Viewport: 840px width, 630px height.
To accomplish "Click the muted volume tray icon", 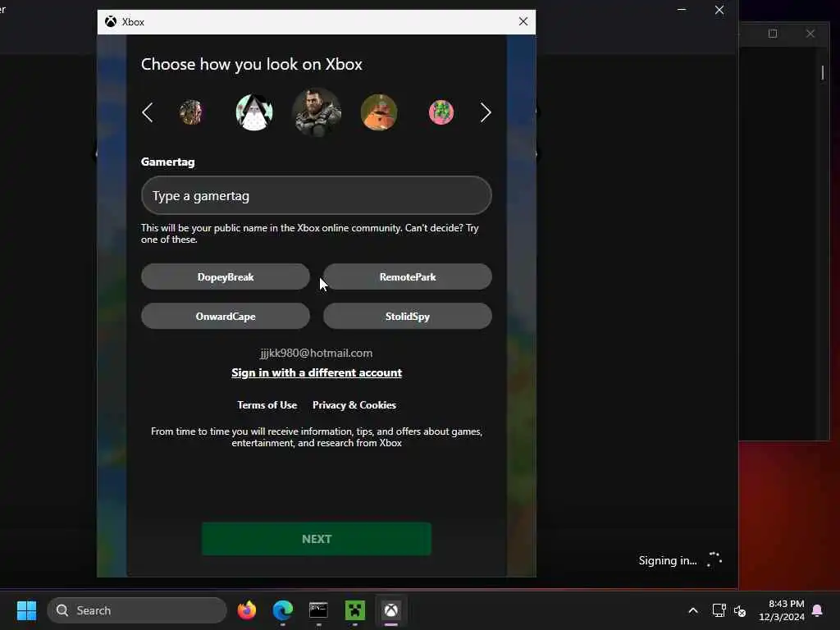I will click(740, 610).
